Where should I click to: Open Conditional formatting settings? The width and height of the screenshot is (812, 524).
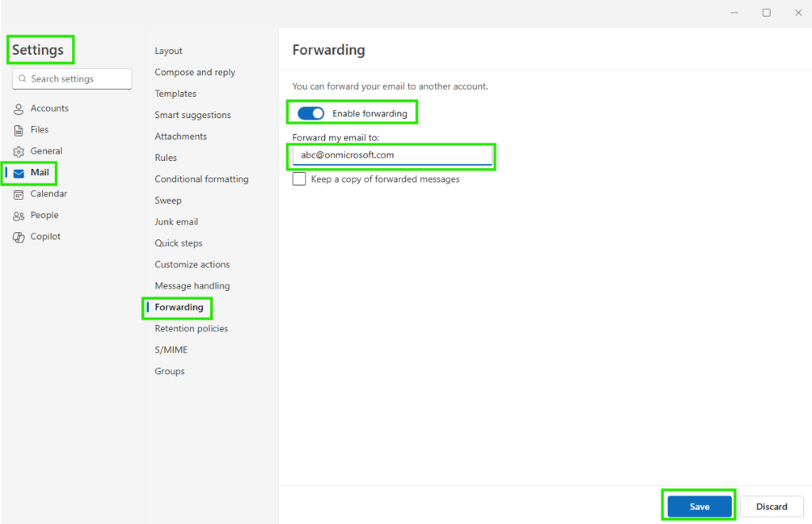(x=201, y=179)
